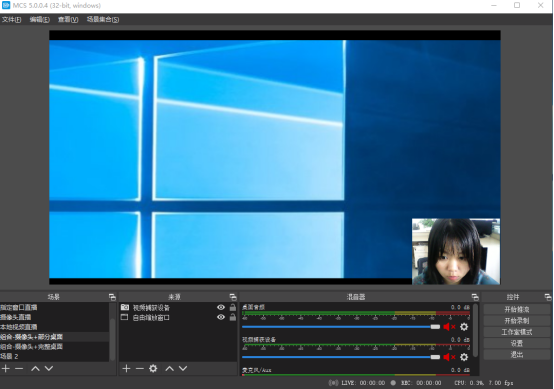Viewport: 554px width, 389px height.
Task: Select scene 摄像头直播
Action: point(54,317)
